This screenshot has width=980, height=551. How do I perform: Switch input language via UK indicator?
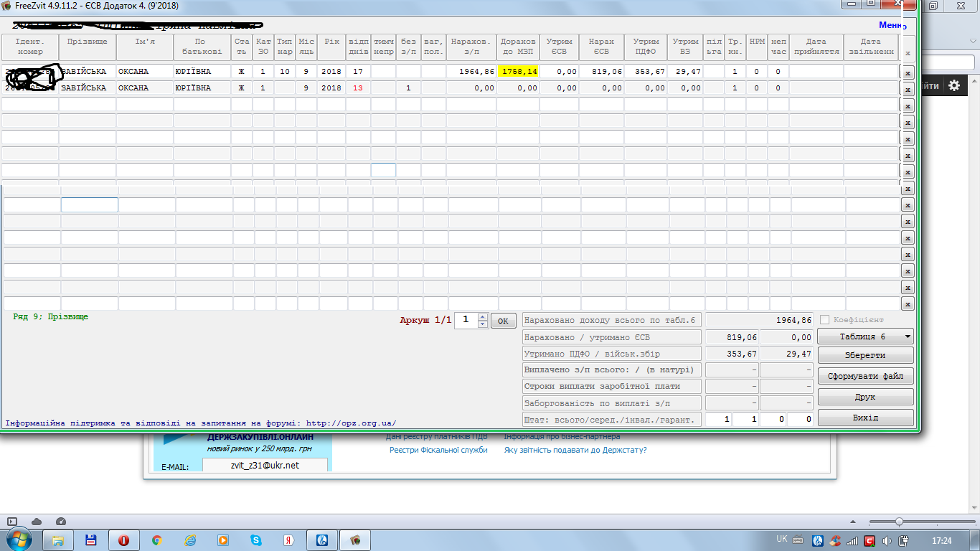point(782,540)
